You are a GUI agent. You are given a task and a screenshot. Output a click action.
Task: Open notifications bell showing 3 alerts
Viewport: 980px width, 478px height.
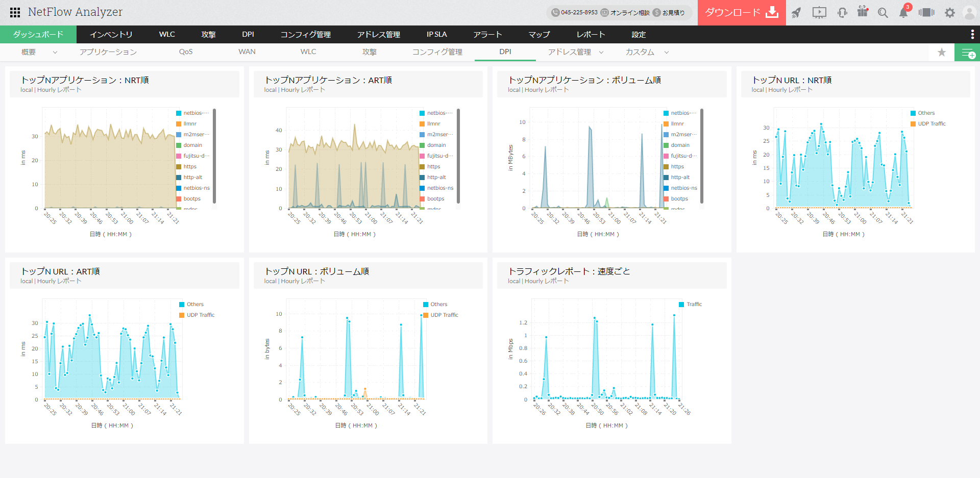tap(902, 12)
